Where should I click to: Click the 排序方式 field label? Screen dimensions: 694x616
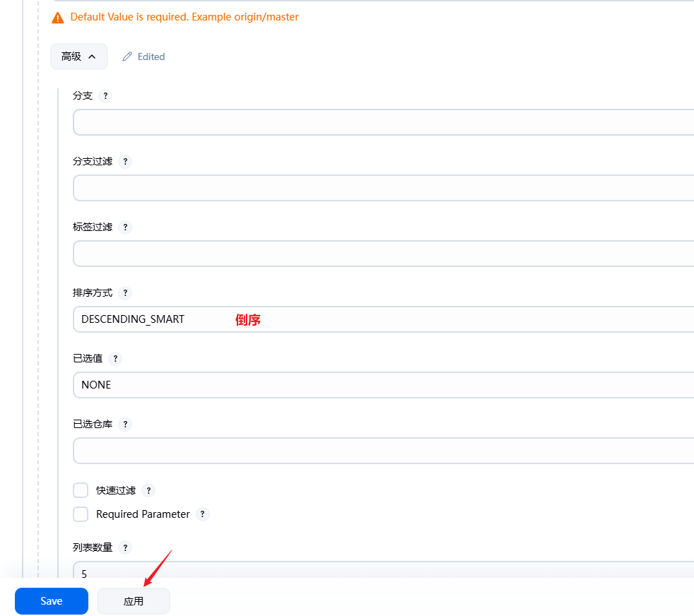click(x=93, y=293)
